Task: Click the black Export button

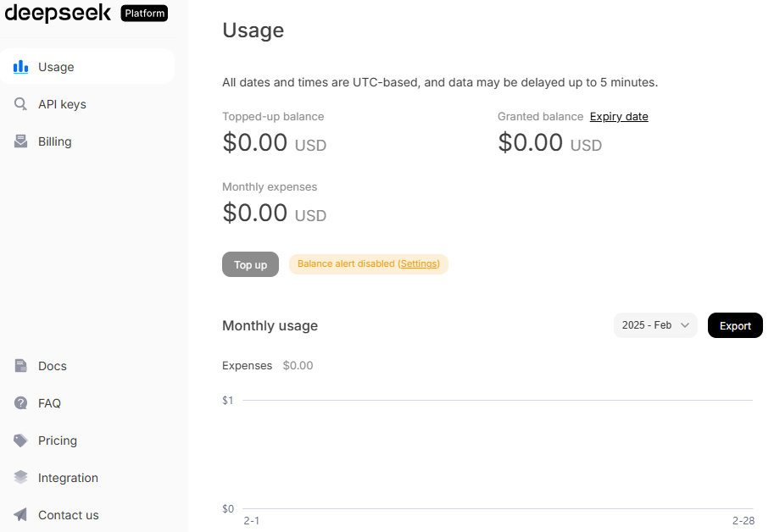Action: pos(735,325)
